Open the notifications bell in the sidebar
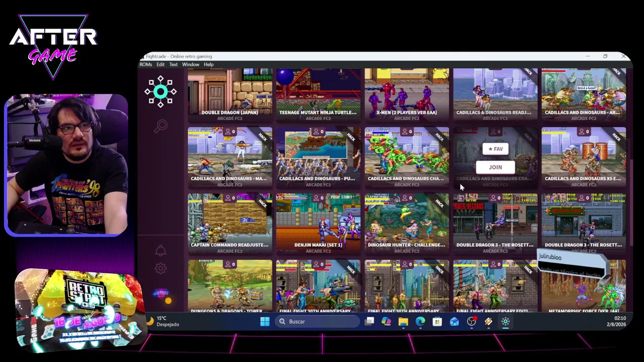 pos(160,250)
